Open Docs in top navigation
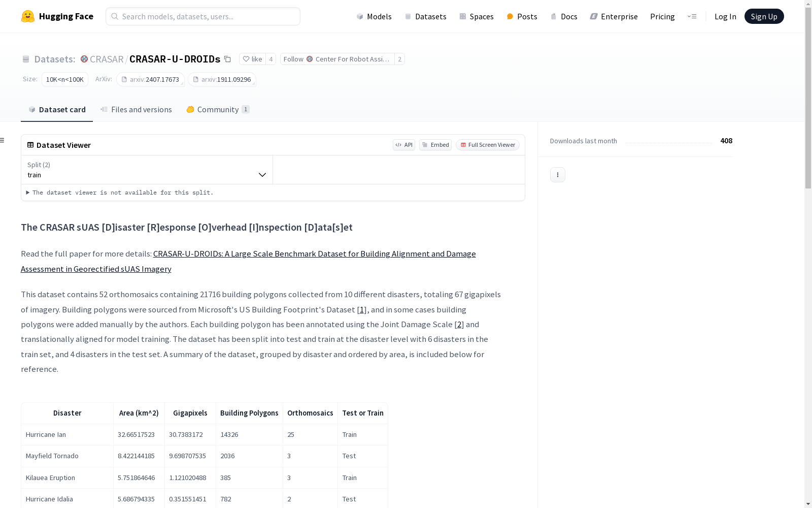The width and height of the screenshot is (812, 508). tap(564, 16)
